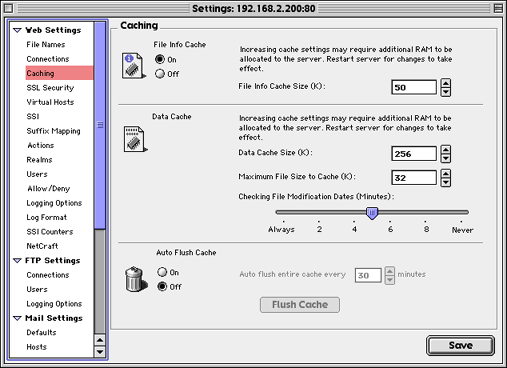Viewport: 507px width, 368px height.
Task: Collapse the Mail Settings group
Action: [x=17, y=318]
